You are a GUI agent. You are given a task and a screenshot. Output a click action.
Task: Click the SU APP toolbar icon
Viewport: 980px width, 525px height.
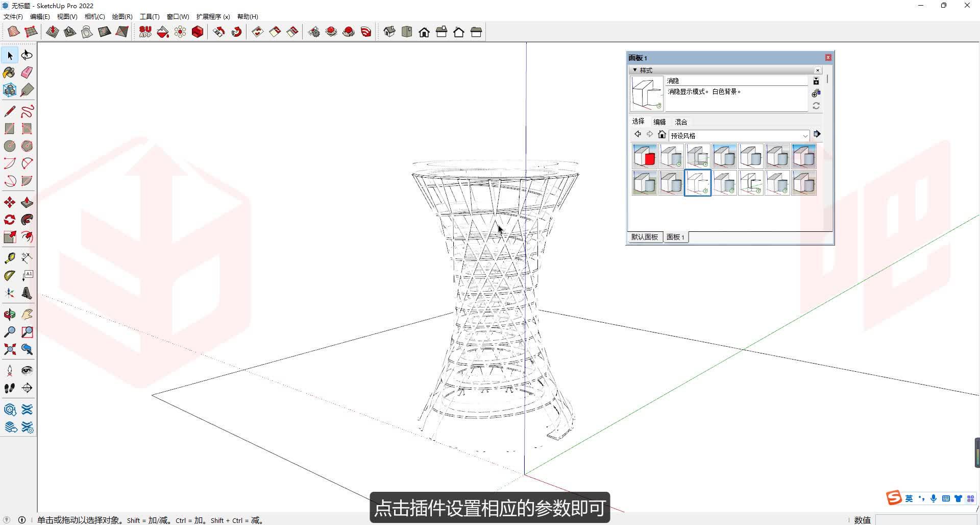point(145,32)
